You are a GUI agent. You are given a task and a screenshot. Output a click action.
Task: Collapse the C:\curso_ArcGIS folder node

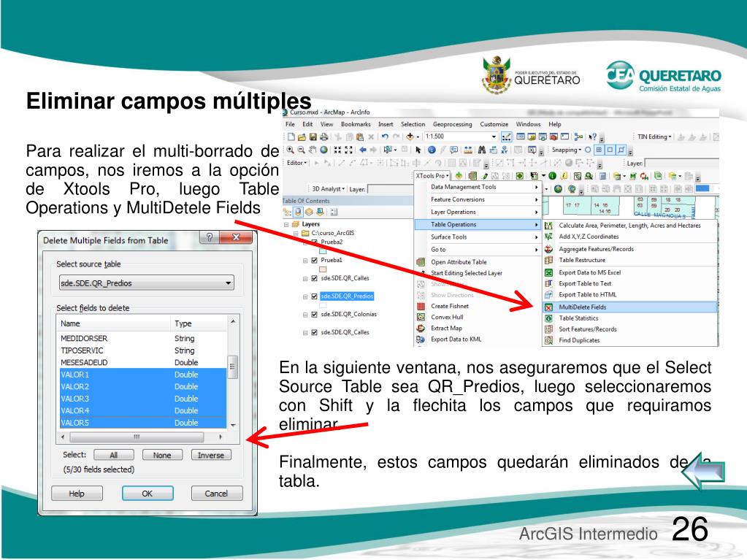pos(296,234)
